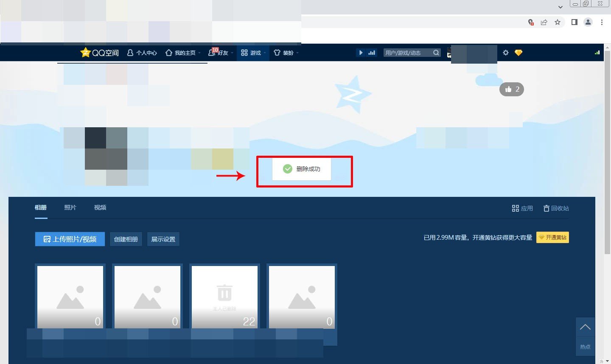Click the play triangle icon in navbar
This screenshot has height=364, width=611.
click(361, 53)
